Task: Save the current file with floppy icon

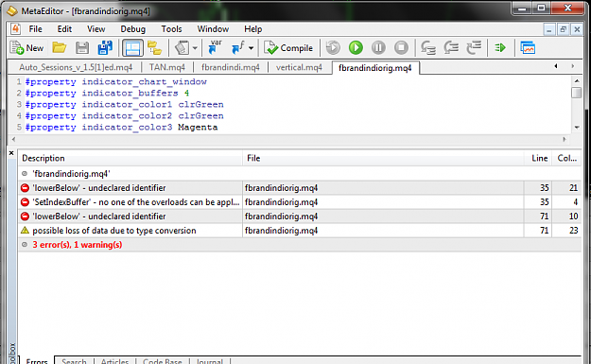Action: click(x=82, y=48)
